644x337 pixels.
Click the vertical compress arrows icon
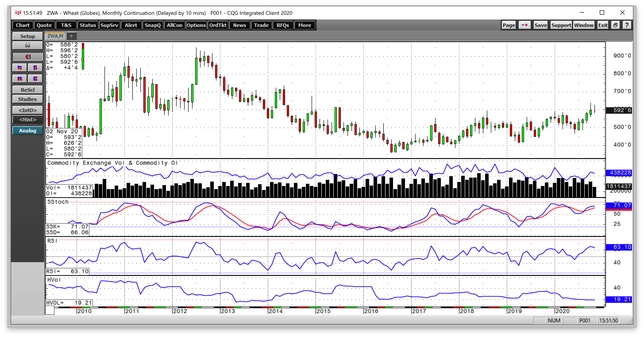click(x=35, y=79)
